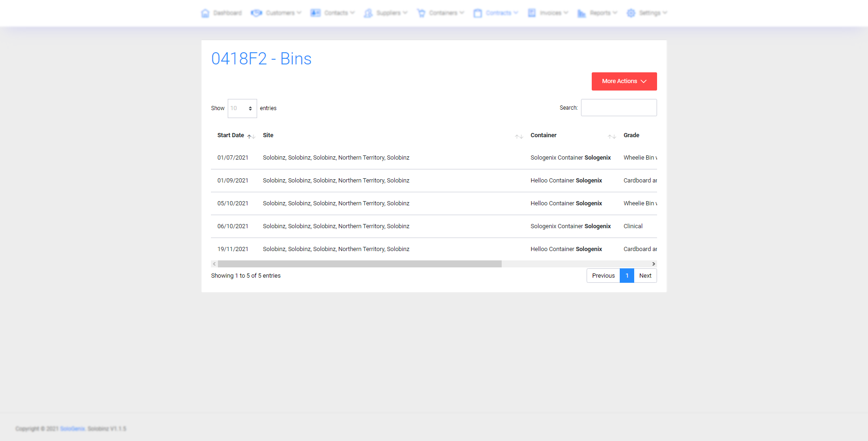
Task: Click the Previous page button
Action: [x=603, y=276]
